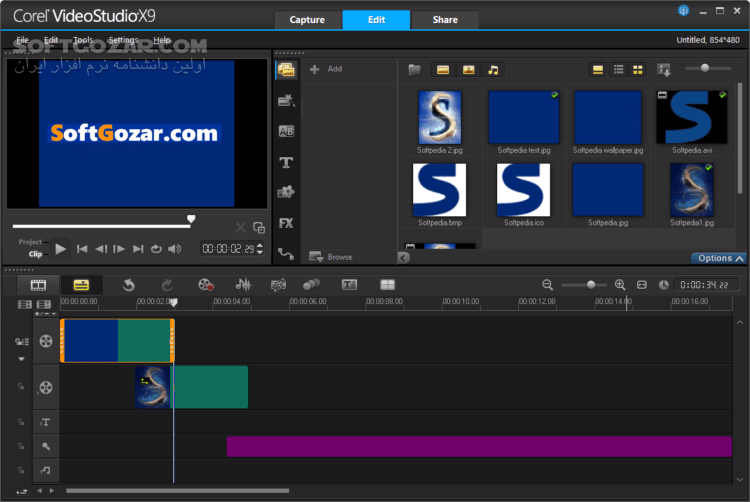Open the FX Filter library
The image size is (750, 502).
point(286,223)
